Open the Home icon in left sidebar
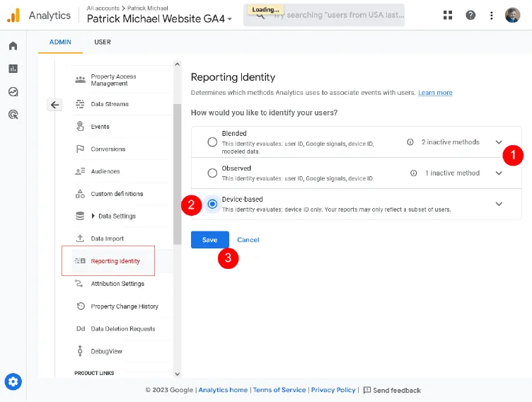The width and height of the screenshot is (532, 402). [13, 46]
